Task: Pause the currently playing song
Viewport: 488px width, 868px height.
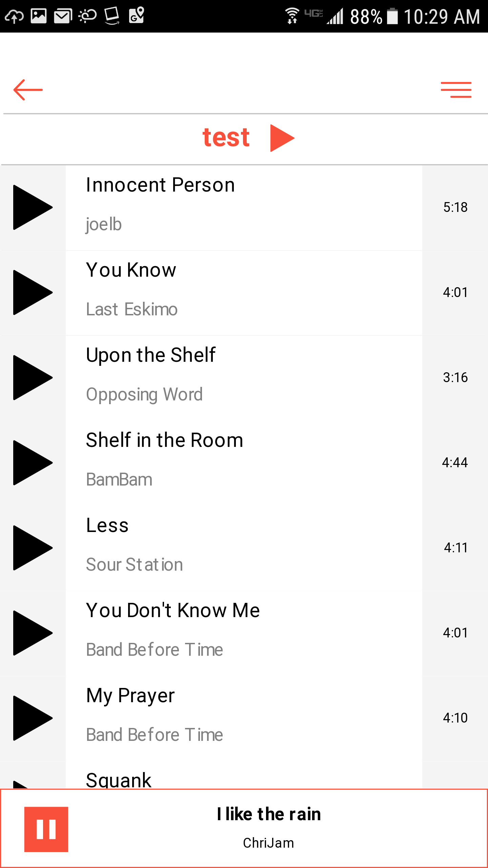Action: [46, 829]
